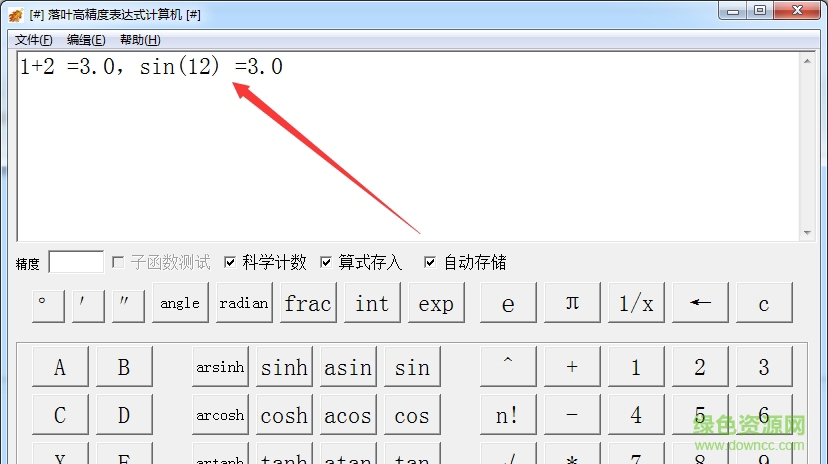This screenshot has height=464, width=828.
Task: Toggle the 算式存入 checkbox
Action: pos(326,262)
